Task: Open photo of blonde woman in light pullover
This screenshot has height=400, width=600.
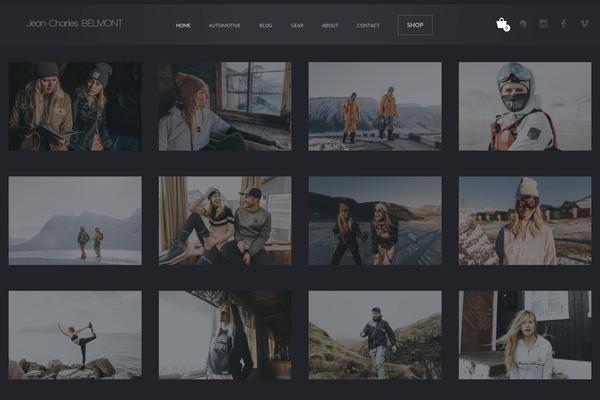Action: pyautogui.click(x=525, y=335)
